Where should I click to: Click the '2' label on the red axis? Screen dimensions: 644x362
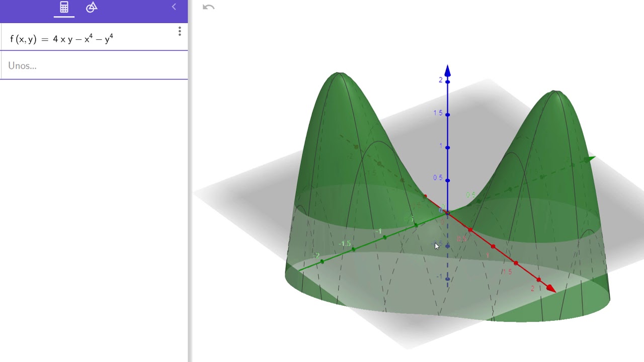(x=532, y=288)
